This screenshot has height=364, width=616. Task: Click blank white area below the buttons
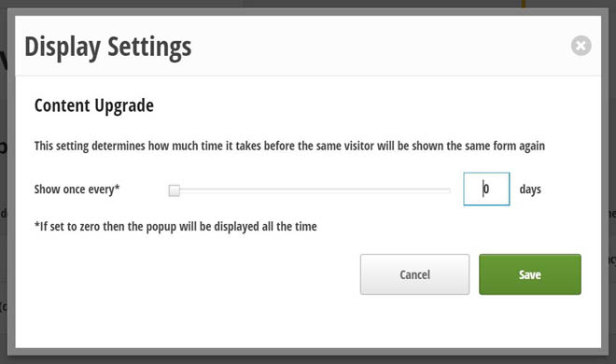308,322
